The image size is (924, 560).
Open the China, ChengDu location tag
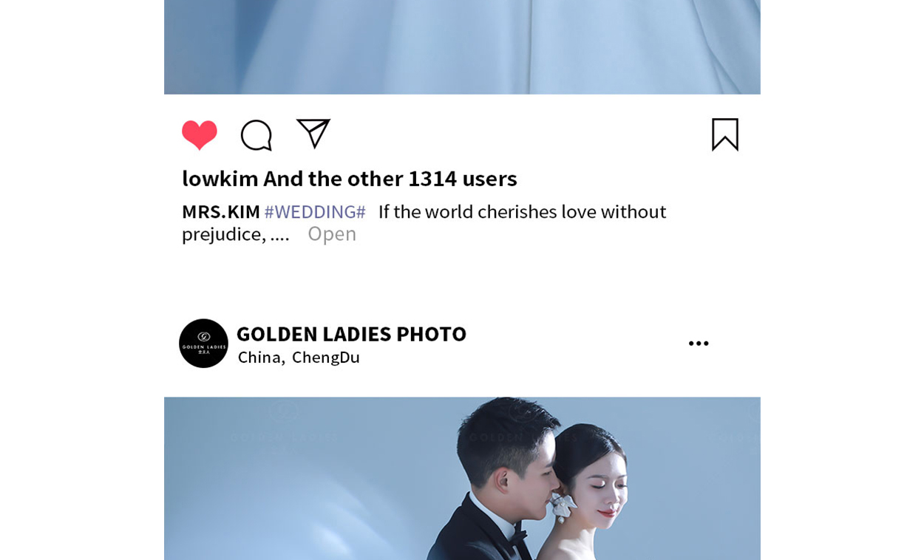[x=299, y=358]
